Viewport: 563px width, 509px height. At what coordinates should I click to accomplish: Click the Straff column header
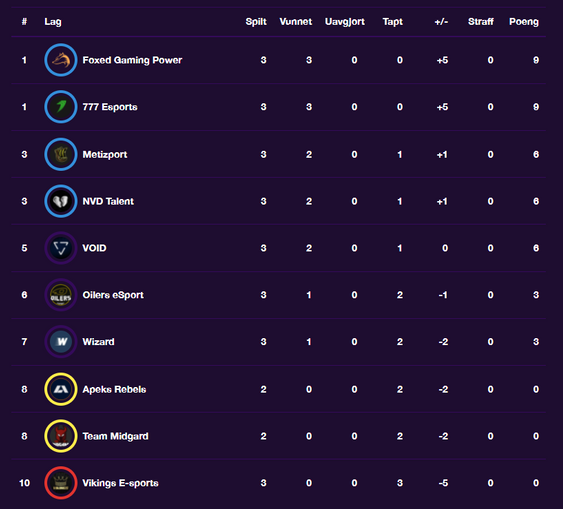tap(481, 22)
